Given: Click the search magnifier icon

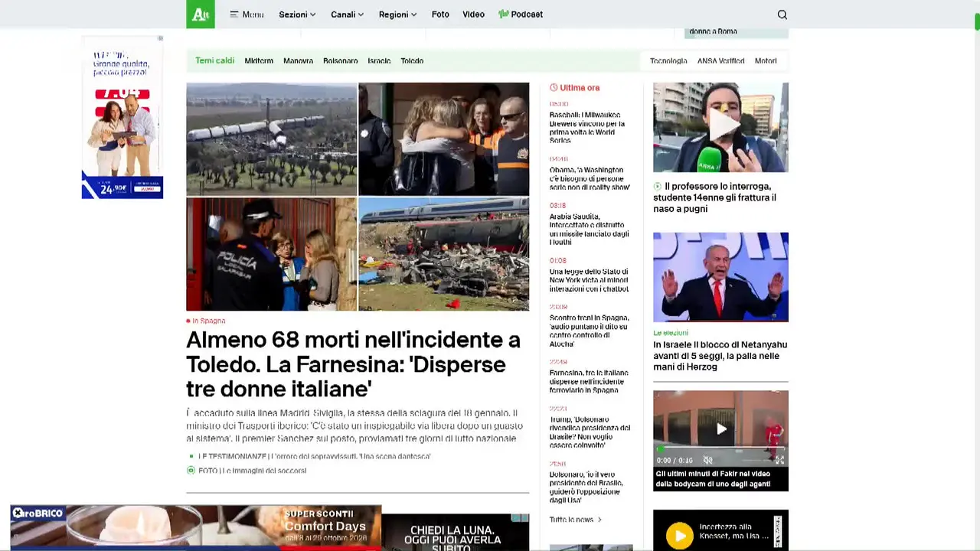Looking at the screenshot, I should pos(782,15).
